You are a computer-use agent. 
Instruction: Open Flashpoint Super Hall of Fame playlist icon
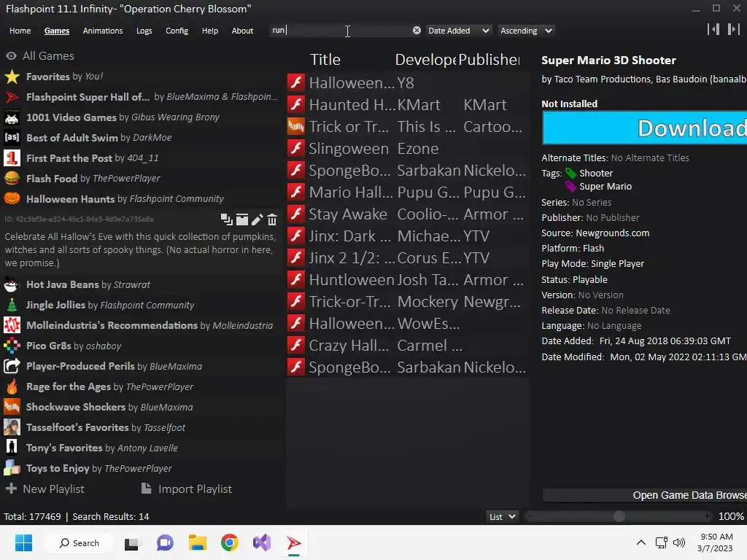point(12,97)
